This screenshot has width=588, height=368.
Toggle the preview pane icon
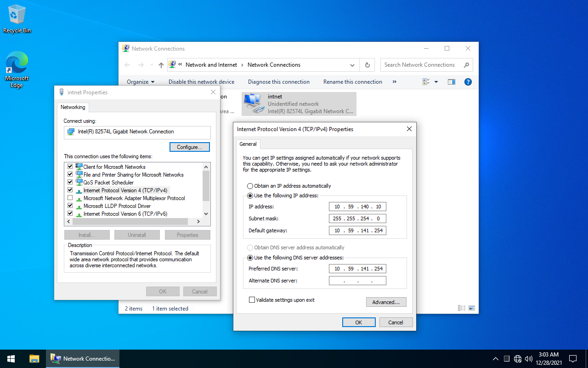click(452, 82)
